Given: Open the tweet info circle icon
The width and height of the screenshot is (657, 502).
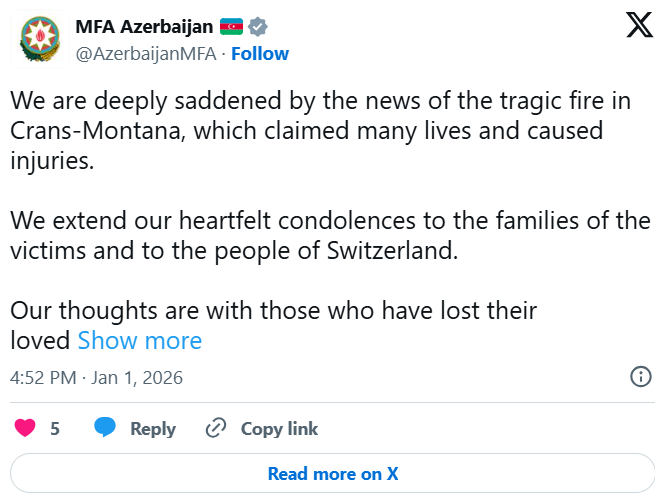Looking at the screenshot, I should point(640,377).
